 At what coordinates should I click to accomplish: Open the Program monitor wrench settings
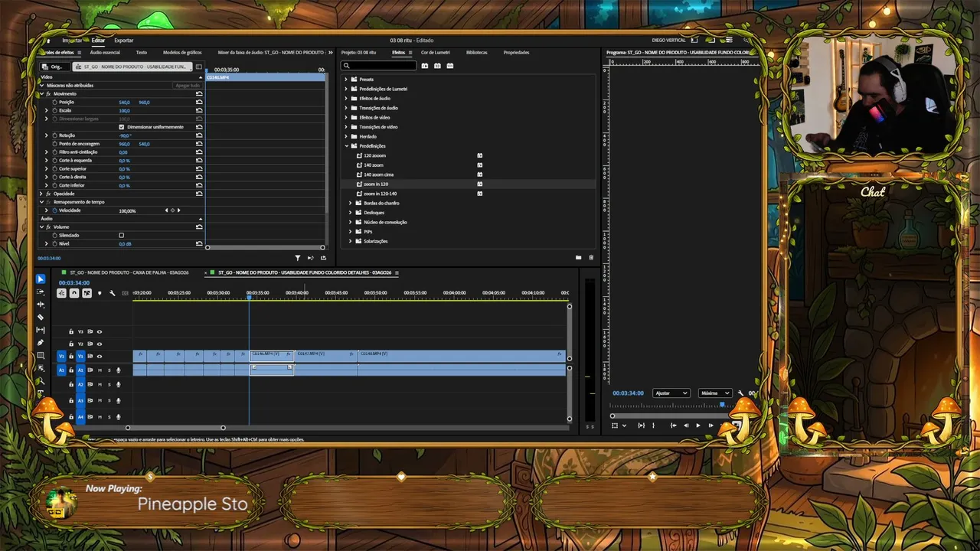[x=740, y=393]
